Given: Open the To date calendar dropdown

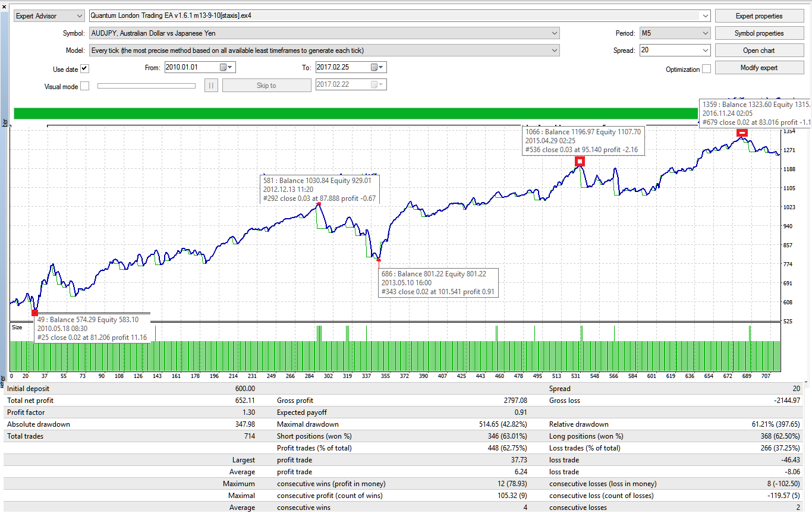Looking at the screenshot, I should 378,68.
